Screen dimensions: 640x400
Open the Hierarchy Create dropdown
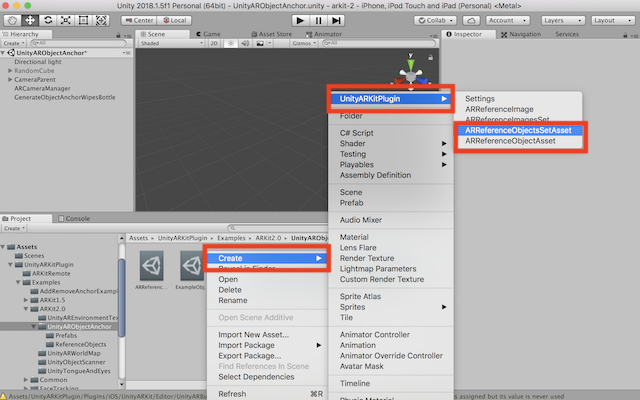point(14,43)
